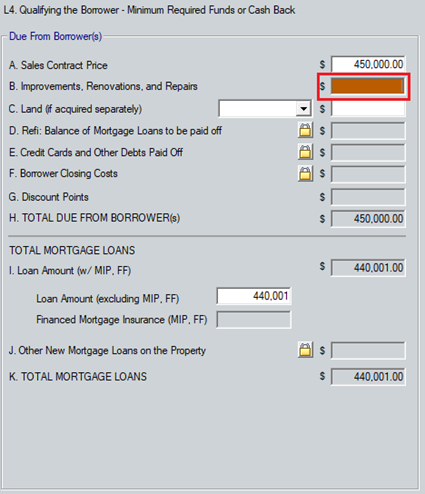Click the Borrower Closing Costs lock icon
The height and width of the screenshot is (494, 425).
click(x=305, y=174)
